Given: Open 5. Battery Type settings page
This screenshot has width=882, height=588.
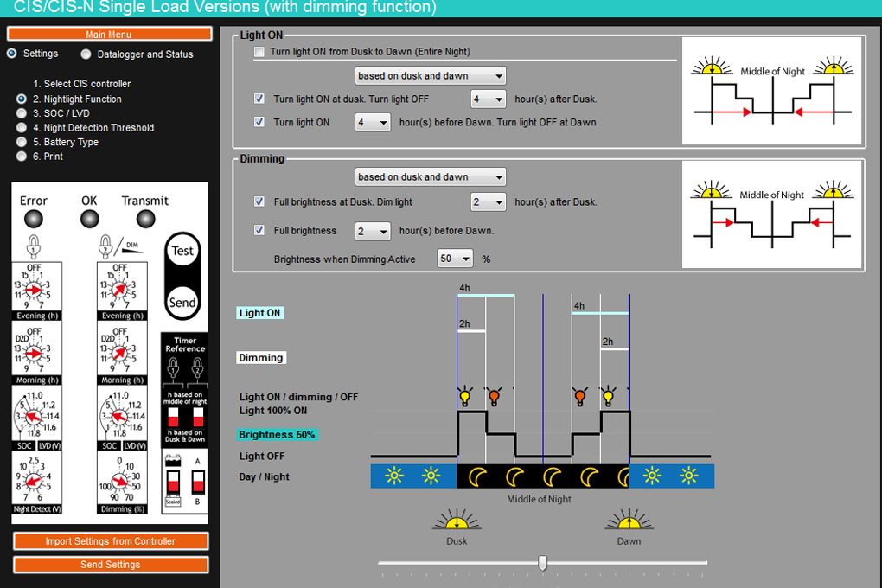Looking at the screenshot, I should tap(22, 143).
